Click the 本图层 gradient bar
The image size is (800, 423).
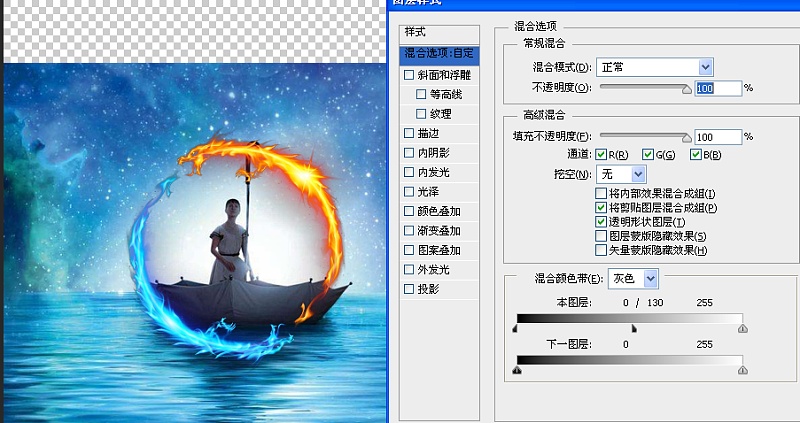[630, 318]
